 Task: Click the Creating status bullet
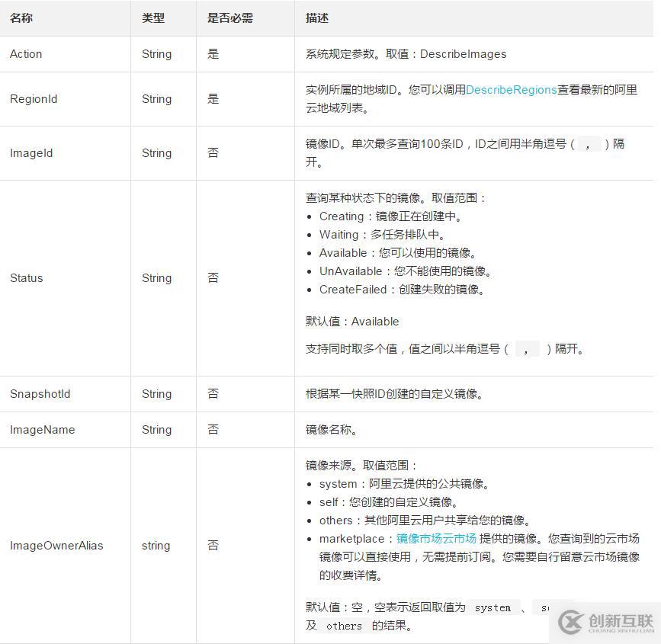coord(391,216)
